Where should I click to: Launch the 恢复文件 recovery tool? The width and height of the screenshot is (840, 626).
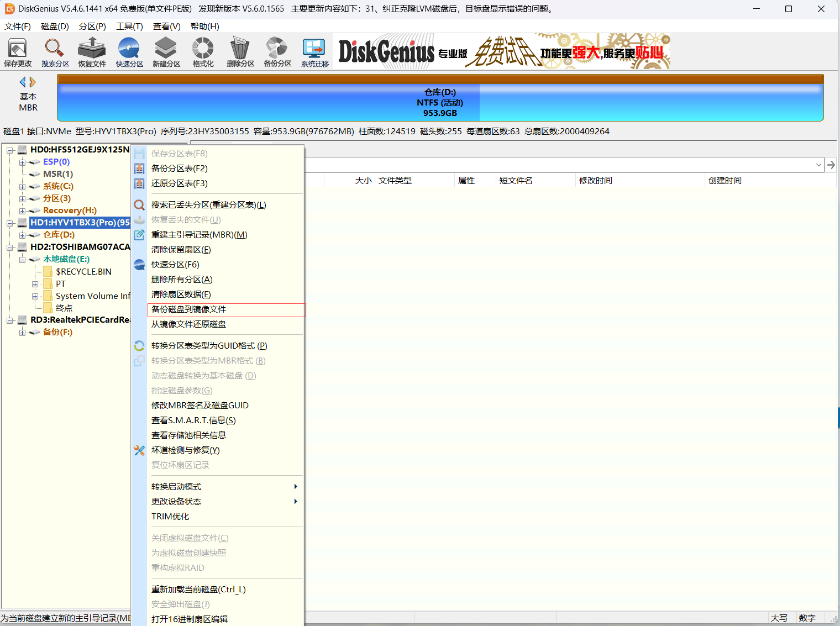[x=92, y=52]
